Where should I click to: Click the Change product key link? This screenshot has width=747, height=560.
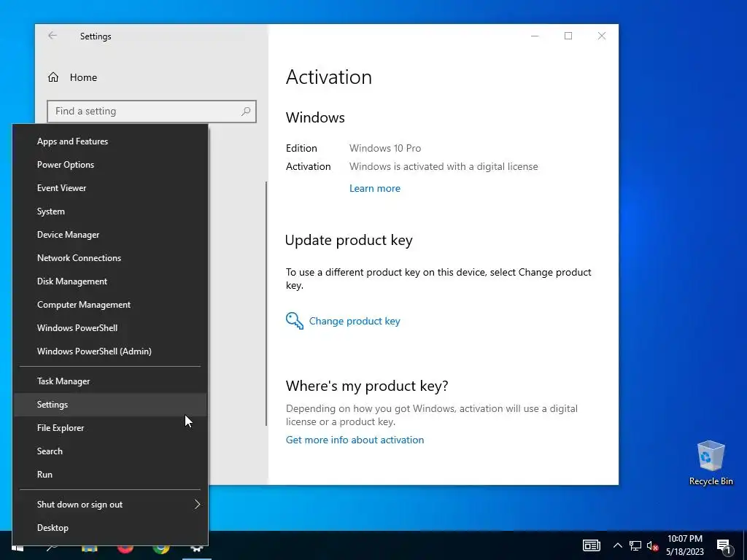pos(355,322)
